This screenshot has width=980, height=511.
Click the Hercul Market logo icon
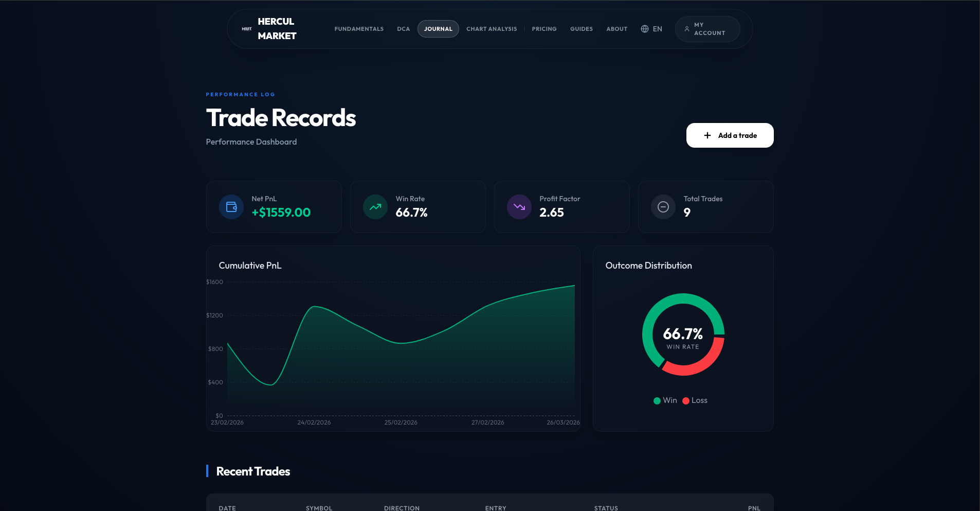(247, 29)
